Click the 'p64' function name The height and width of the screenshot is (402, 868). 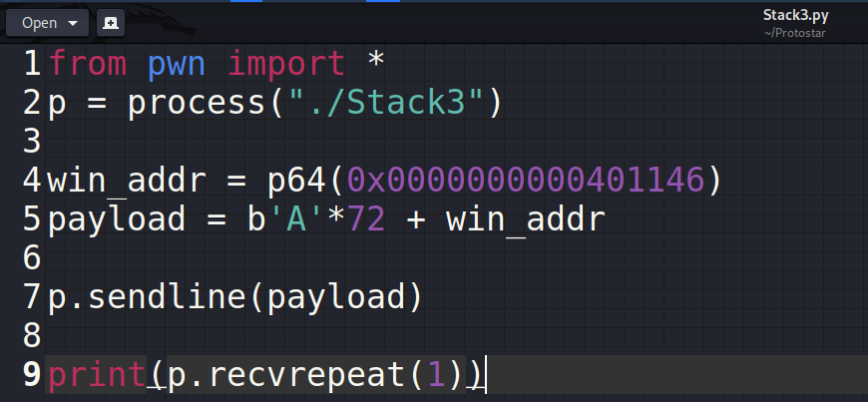coord(298,181)
